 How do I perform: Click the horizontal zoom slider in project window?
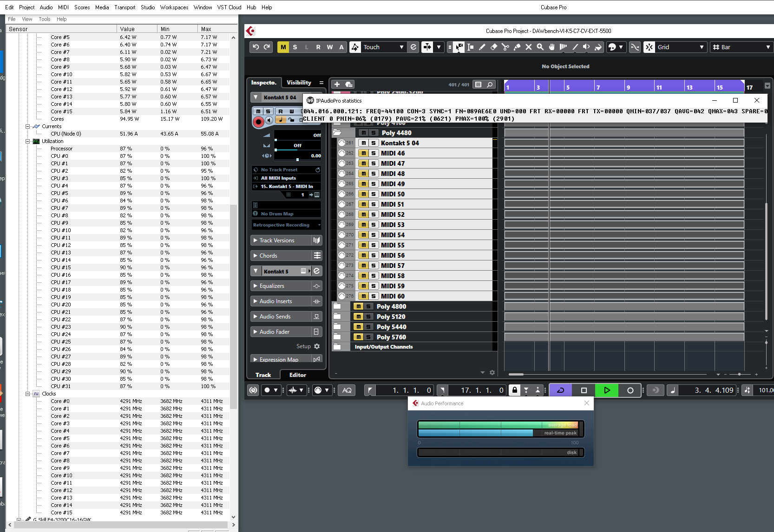click(739, 374)
